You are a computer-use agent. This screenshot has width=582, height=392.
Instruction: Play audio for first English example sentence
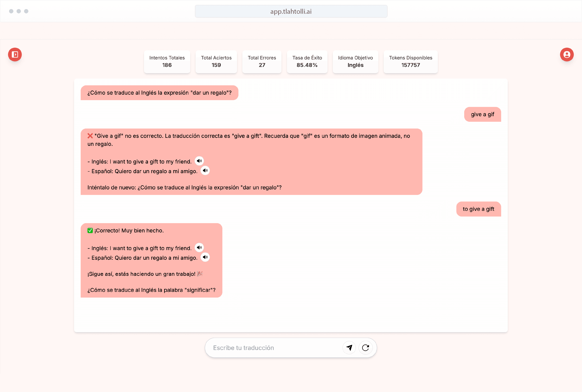click(199, 161)
